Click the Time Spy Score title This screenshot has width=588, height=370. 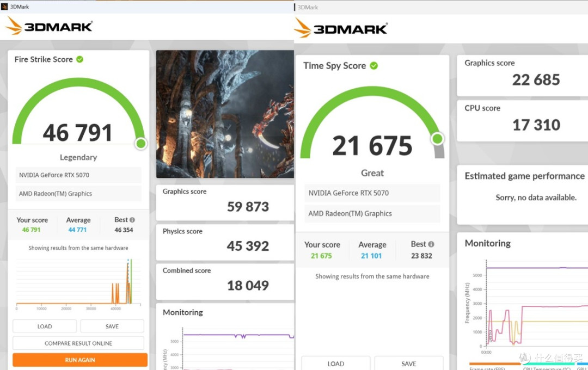(x=334, y=66)
